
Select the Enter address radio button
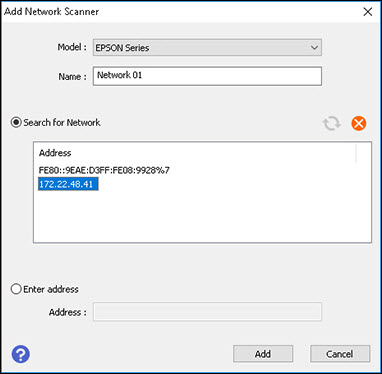click(x=16, y=289)
